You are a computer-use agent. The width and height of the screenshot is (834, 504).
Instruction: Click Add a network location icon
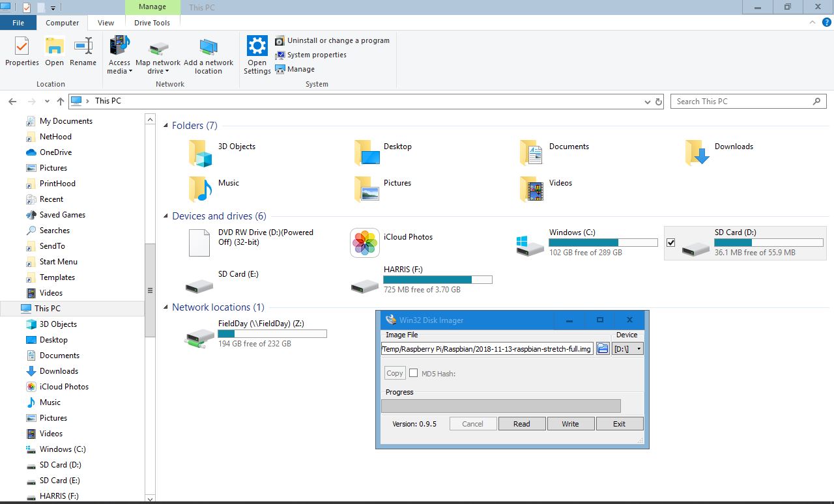(x=208, y=48)
